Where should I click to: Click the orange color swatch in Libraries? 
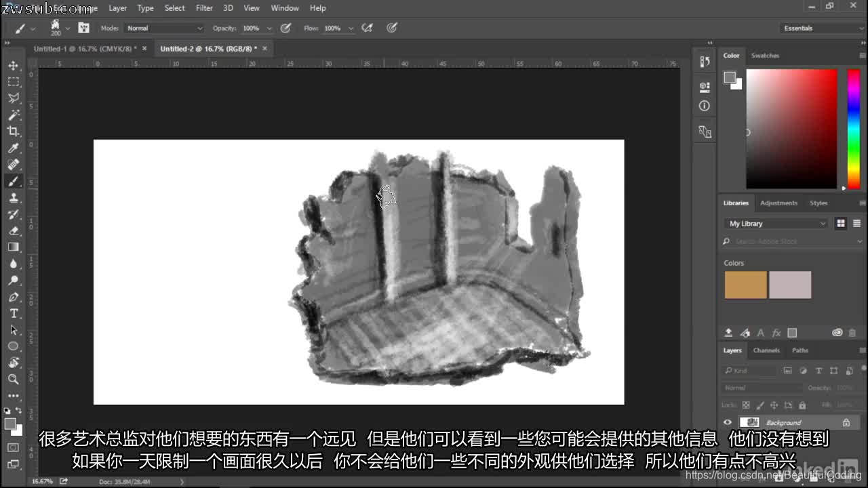745,285
